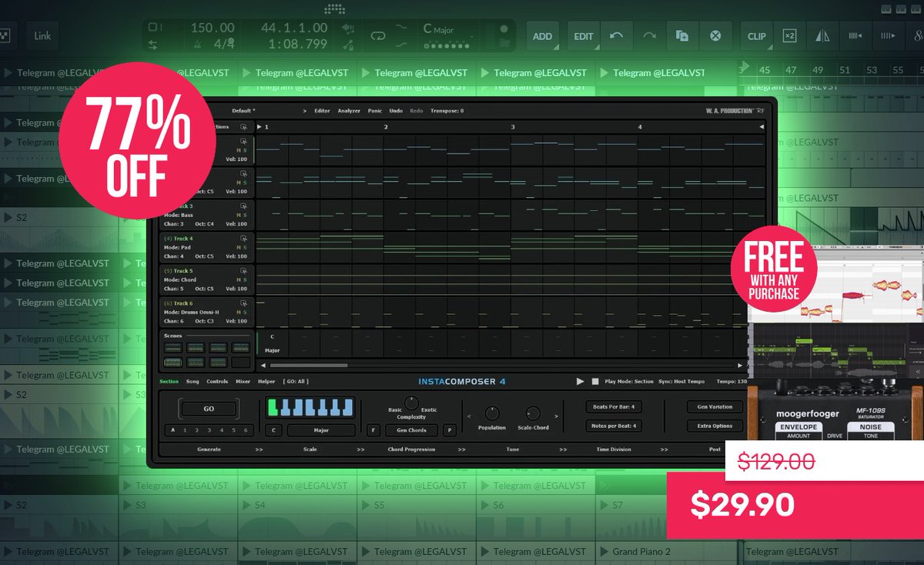Start playback in InstaComposer
Viewport: 924px width, 565px height.
[x=580, y=381]
